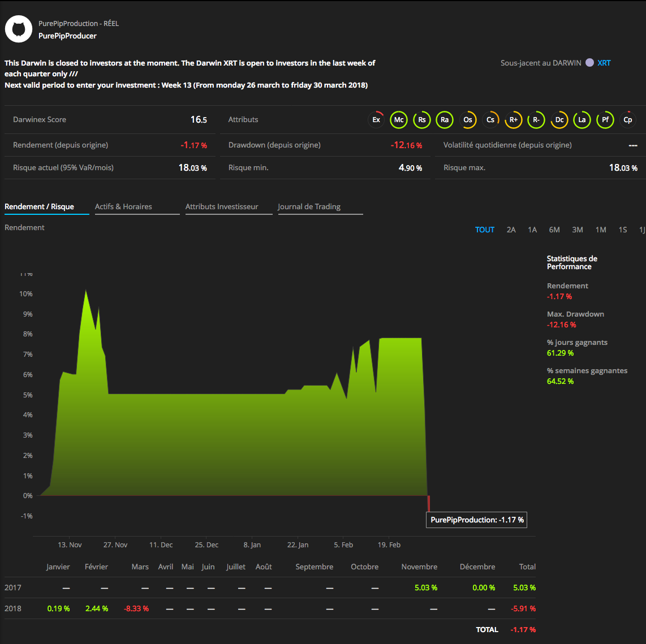Click the R- attribute badge
Screen dimensions: 646x644
(536, 120)
